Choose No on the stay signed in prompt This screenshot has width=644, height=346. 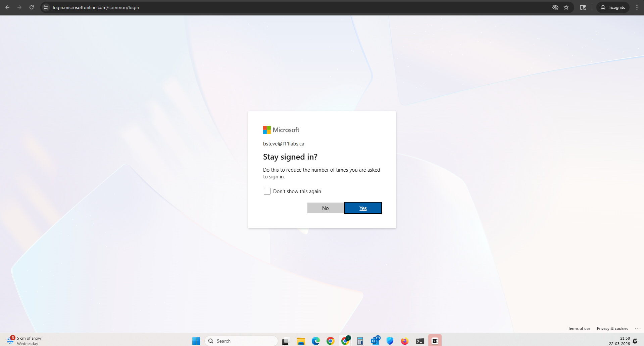(325, 208)
